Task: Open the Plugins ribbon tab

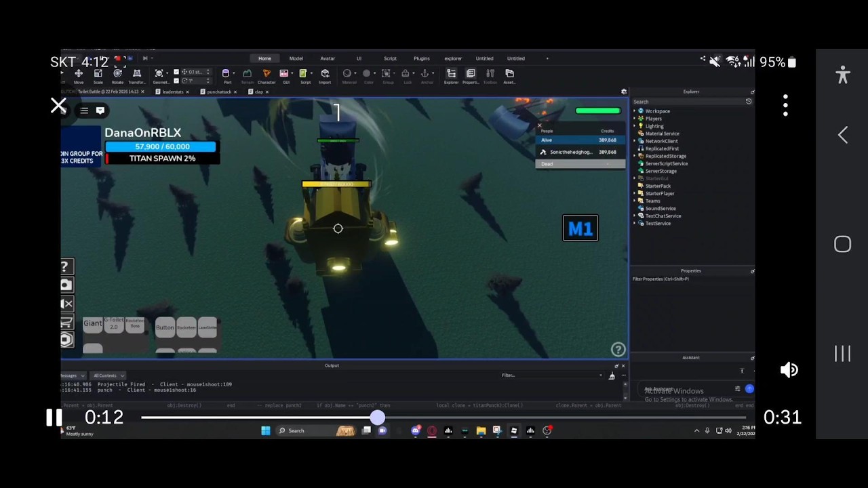Action: coord(422,58)
